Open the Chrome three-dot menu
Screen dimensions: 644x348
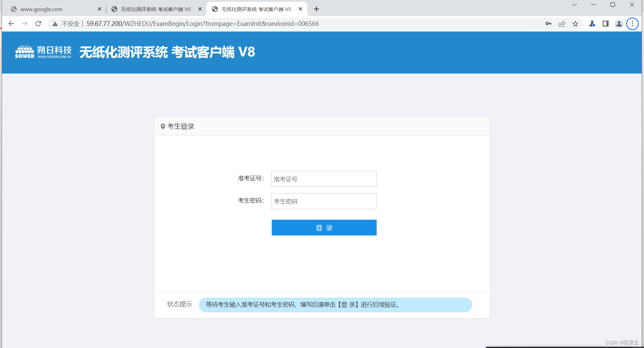(x=632, y=24)
